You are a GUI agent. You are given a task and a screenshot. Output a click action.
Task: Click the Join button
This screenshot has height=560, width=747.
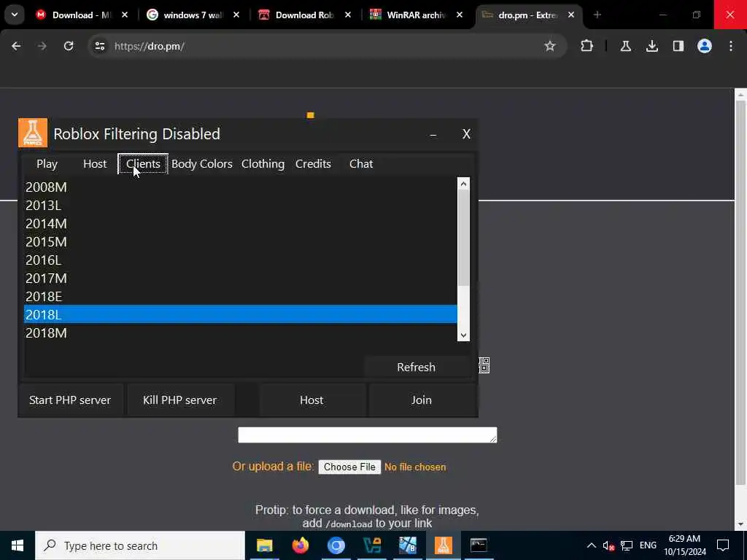coord(422,400)
